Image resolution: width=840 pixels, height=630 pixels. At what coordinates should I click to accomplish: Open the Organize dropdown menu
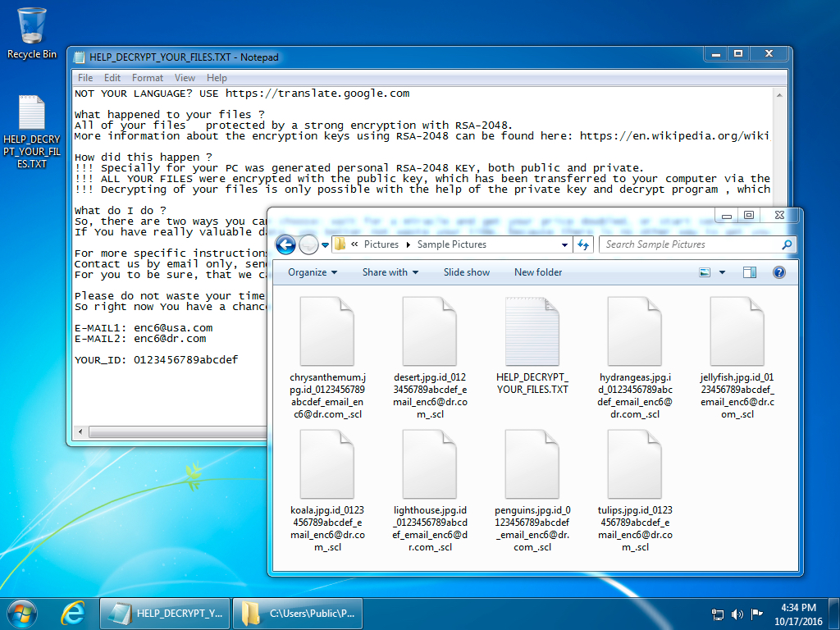pos(313,272)
